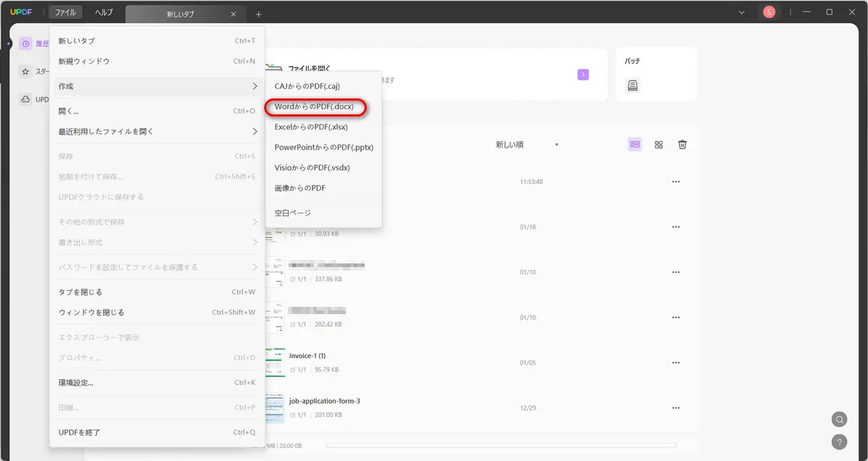Screen dimensions: 868x461
Task: Select CAJからのPDF(.caj) option
Action: 323,86
